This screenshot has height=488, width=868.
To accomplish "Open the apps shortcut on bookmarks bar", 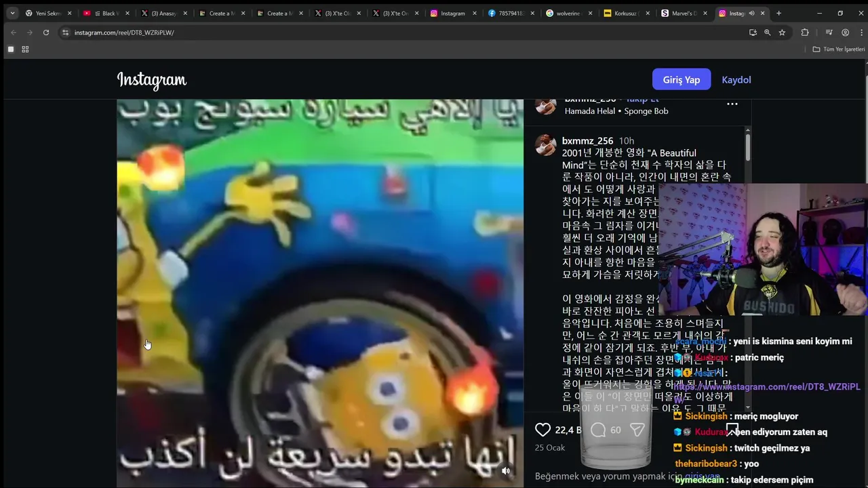I will (11, 49).
